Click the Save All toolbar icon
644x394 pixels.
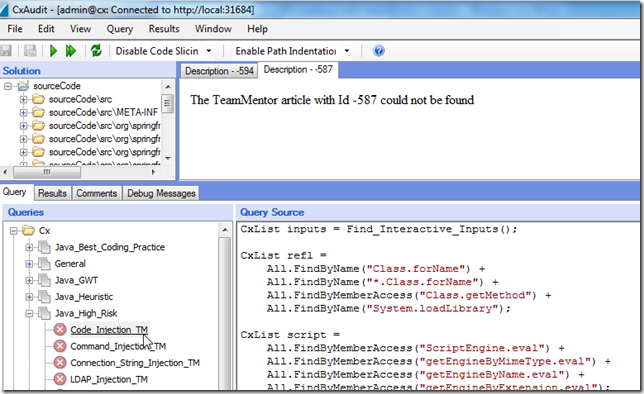pos(30,51)
